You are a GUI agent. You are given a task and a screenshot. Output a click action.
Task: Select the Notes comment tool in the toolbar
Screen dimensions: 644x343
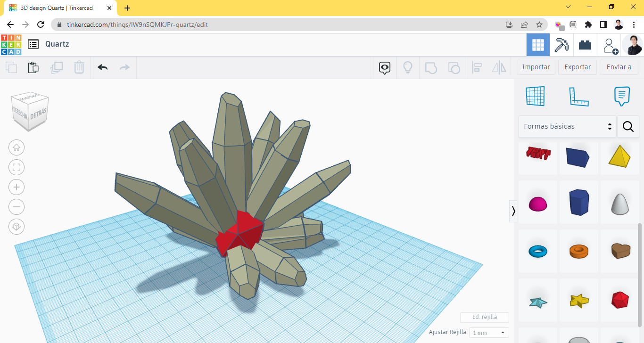point(384,67)
